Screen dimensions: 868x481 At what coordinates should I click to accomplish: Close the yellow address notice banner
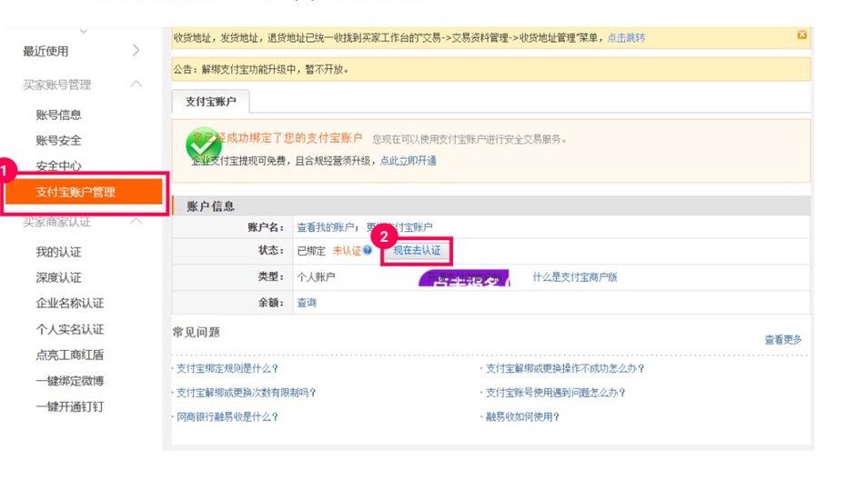coord(802,35)
